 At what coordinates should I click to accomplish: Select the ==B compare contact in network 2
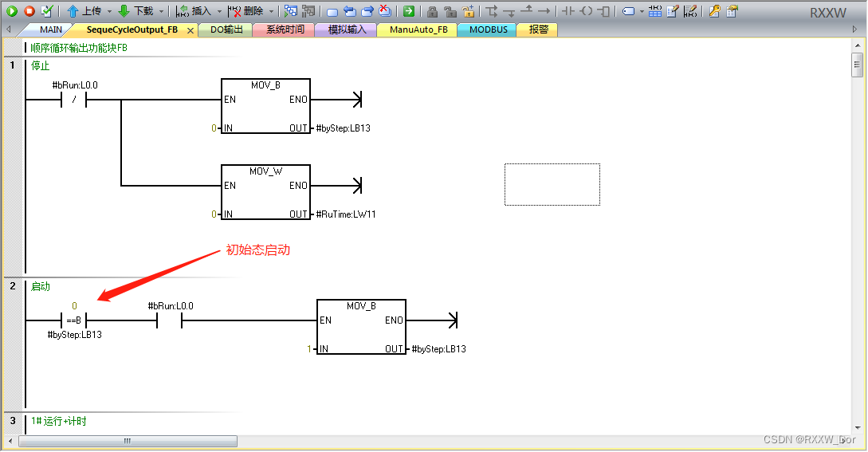coord(74,320)
